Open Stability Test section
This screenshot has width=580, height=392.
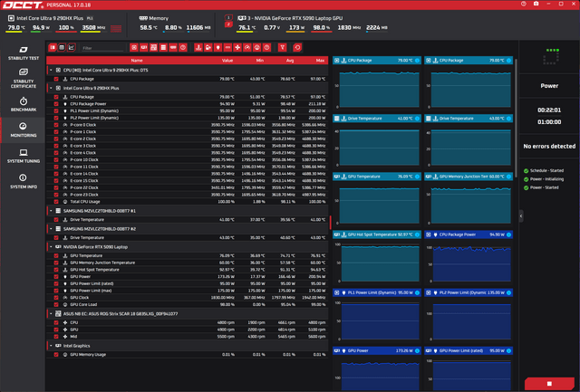(x=24, y=53)
